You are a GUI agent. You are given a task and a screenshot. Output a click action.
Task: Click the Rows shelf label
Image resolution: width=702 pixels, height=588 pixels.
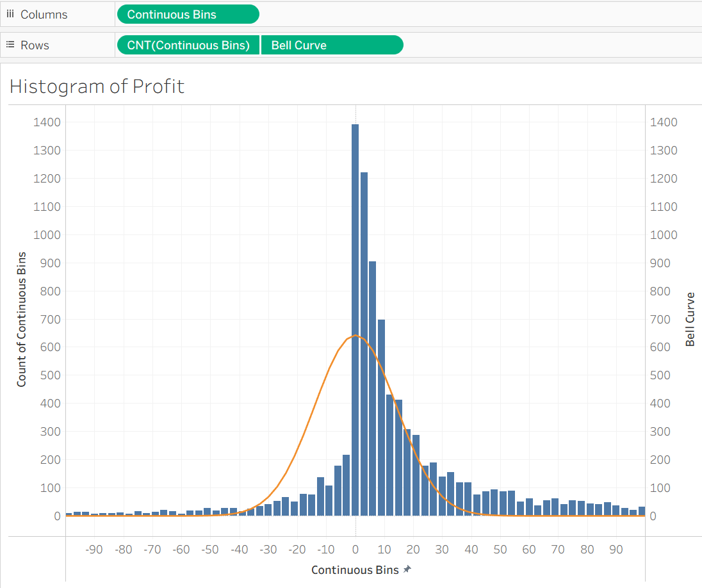35,45
